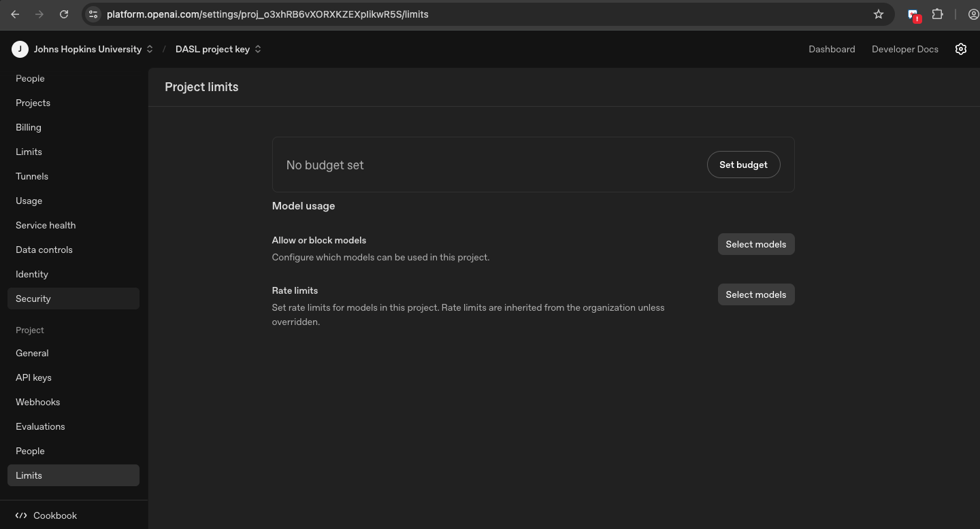Click the Project section label in sidebar

[x=30, y=330]
